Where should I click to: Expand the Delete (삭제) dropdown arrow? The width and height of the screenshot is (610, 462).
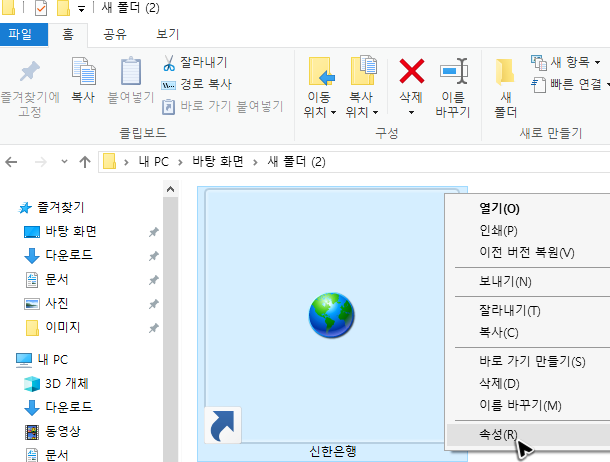411,113
